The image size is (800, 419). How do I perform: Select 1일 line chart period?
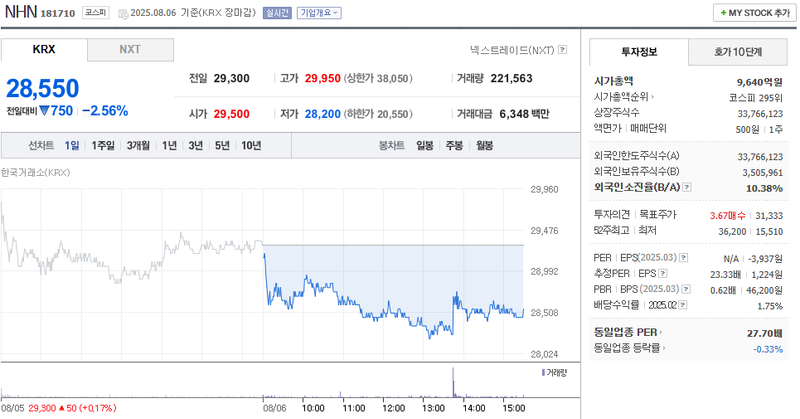[x=72, y=146]
